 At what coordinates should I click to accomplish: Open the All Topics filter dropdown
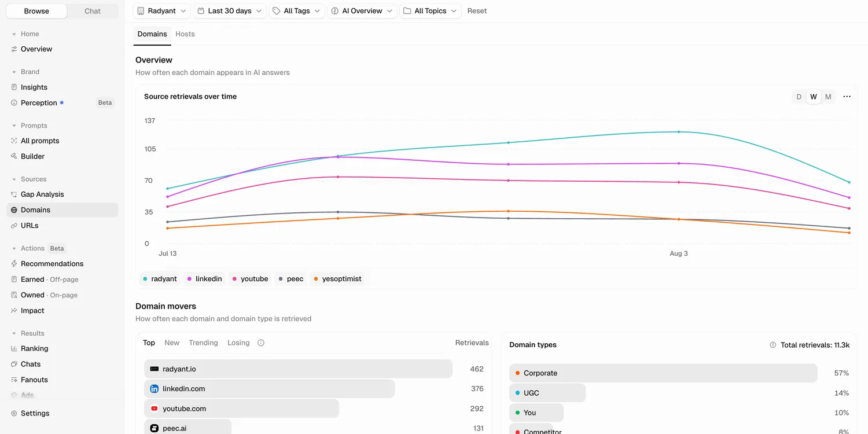coord(431,11)
